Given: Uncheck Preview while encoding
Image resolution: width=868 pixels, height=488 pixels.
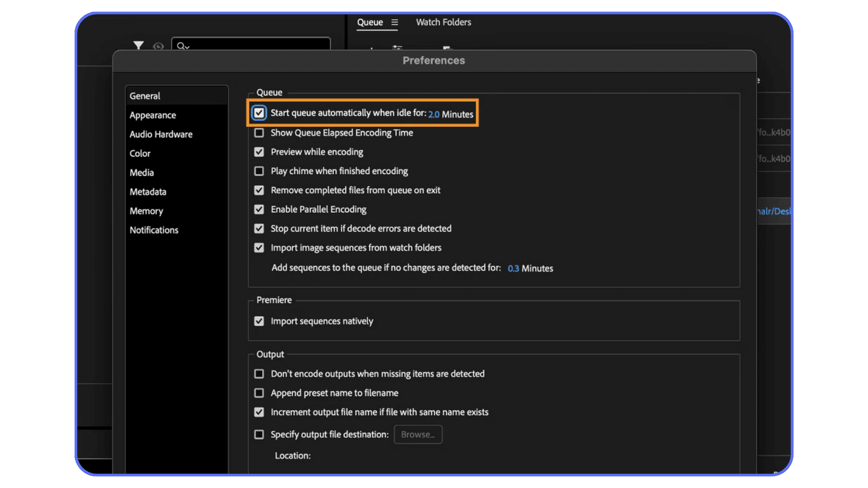Looking at the screenshot, I should (x=259, y=152).
